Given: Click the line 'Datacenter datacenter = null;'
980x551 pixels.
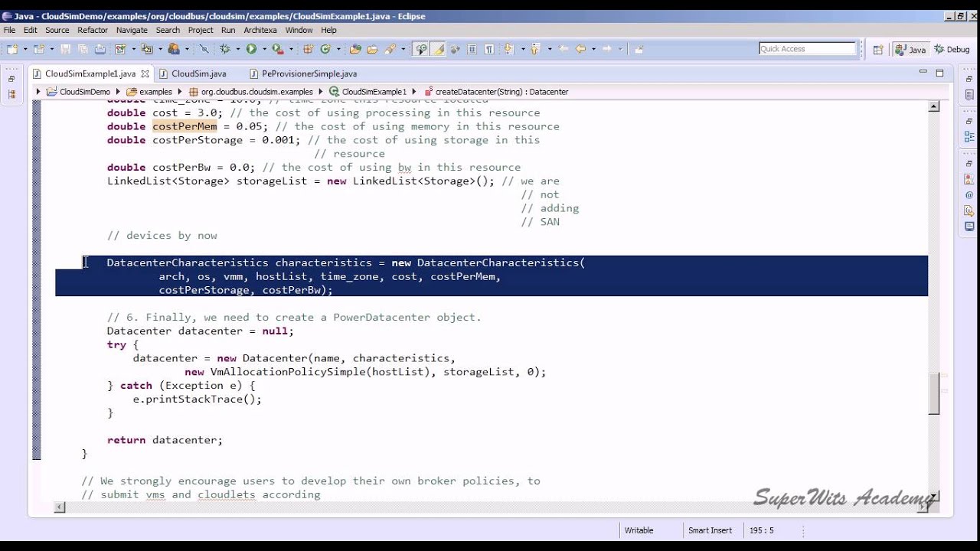Looking at the screenshot, I should (200, 331).
